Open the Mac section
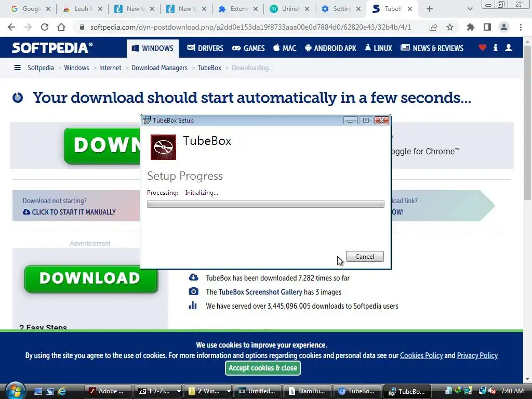 [285, 48]
